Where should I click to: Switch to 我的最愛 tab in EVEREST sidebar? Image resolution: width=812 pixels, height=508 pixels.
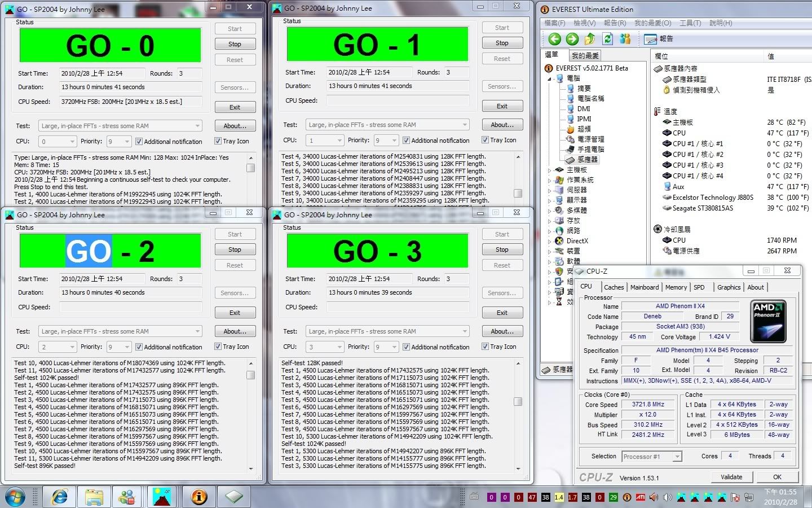click(x=585, y=55)
